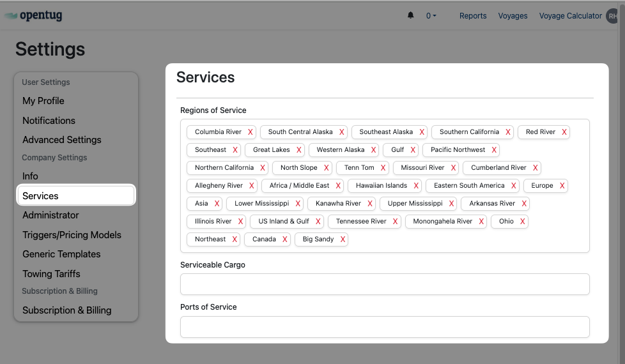Go to Voyage Calculator page
625x364 pixels.
tap(570, 16)
